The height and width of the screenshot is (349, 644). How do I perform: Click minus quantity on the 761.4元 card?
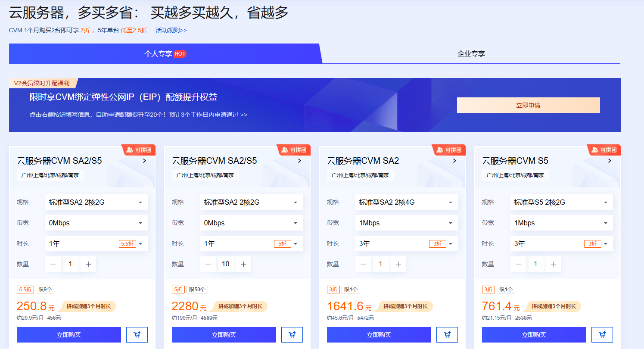(518, 264)
